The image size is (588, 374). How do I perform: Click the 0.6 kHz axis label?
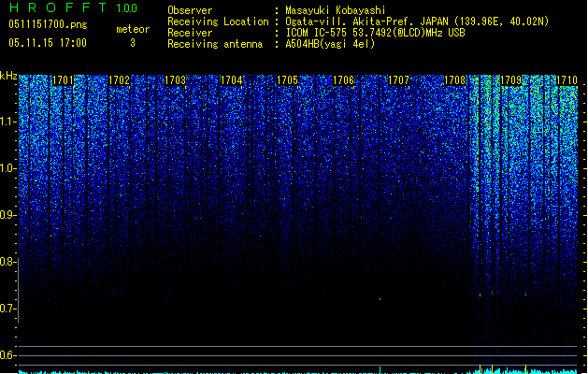pos(8,355)
